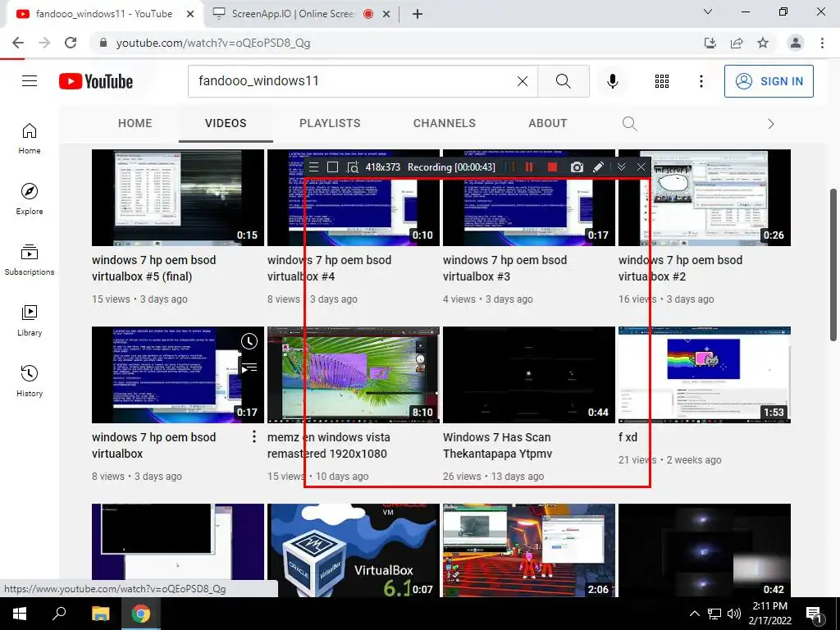Screen dimensions: 840x630
Task: Open Subscriptions in sidebar
Action: pos(30,259)
